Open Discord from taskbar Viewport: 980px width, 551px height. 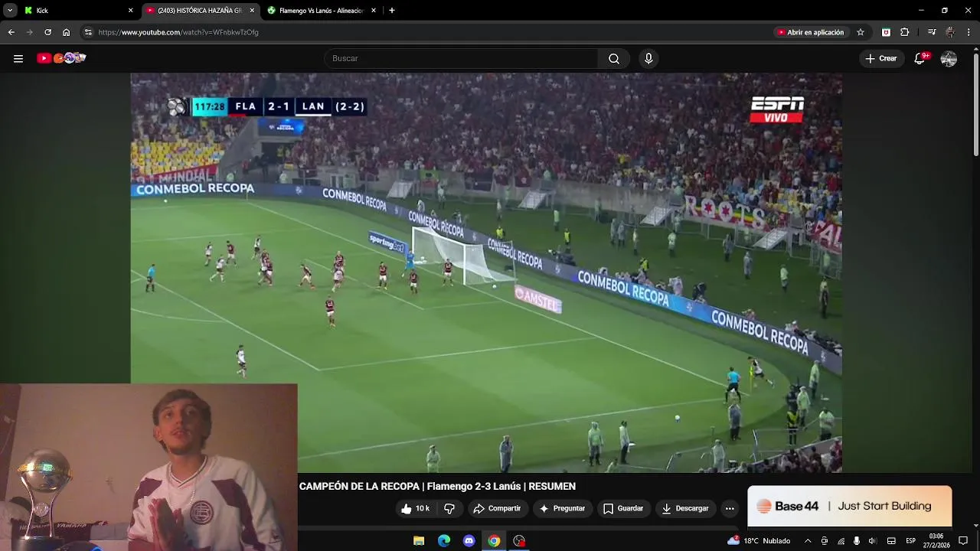tap(469, 540)
